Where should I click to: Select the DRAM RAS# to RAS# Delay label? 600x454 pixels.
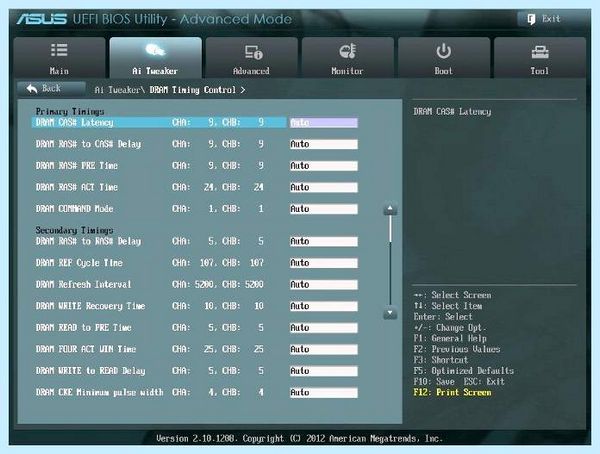[x=88, y=241]
